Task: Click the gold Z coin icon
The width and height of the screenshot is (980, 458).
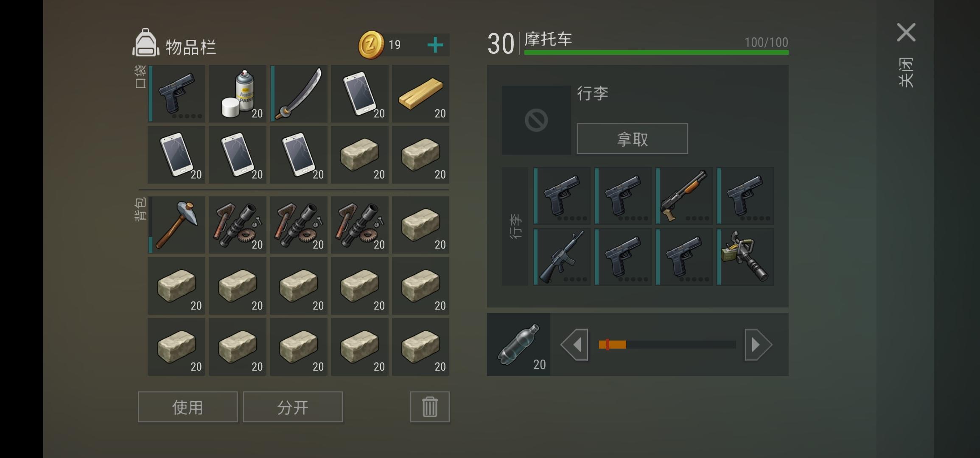Action: pyautogui.click(x=371, y=45)
